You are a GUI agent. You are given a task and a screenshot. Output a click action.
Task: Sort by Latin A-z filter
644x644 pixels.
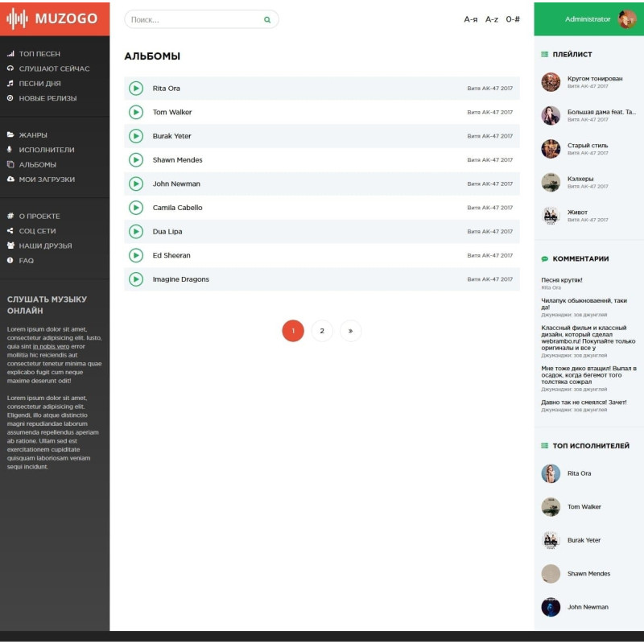point(491,19)
